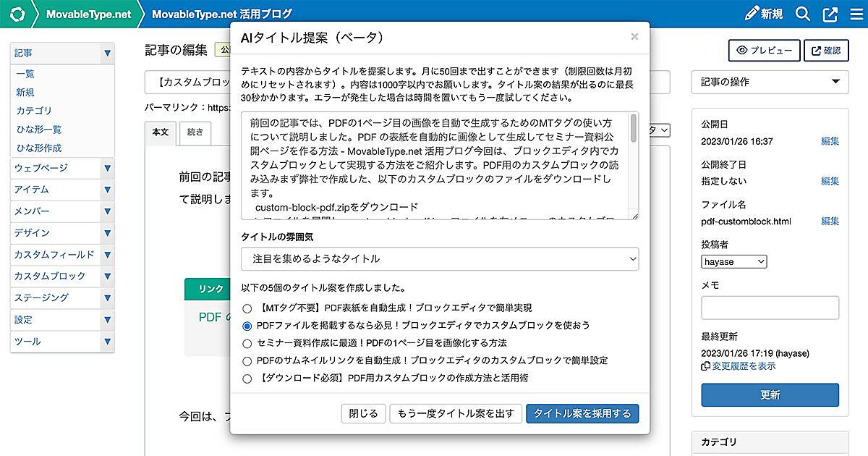Click 編集 link next to 公開終了日
The height and width of the screenshot is (456, 868).
point(830,181)
